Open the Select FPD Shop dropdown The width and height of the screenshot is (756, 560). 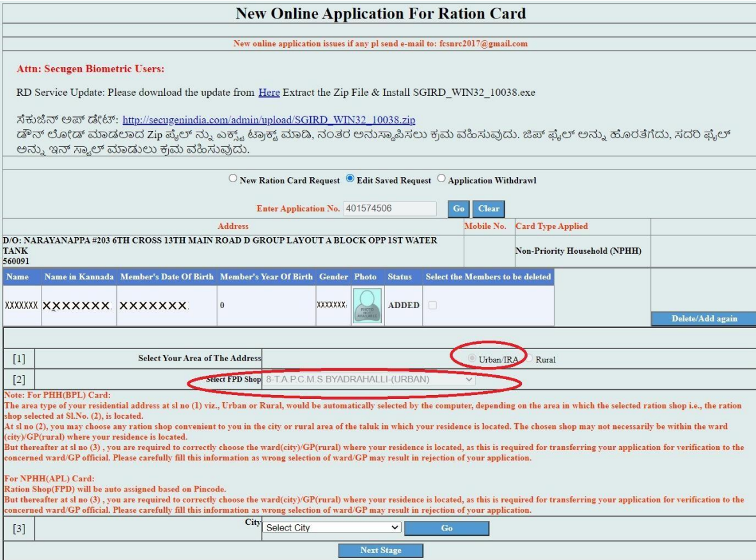click(370, 380)
